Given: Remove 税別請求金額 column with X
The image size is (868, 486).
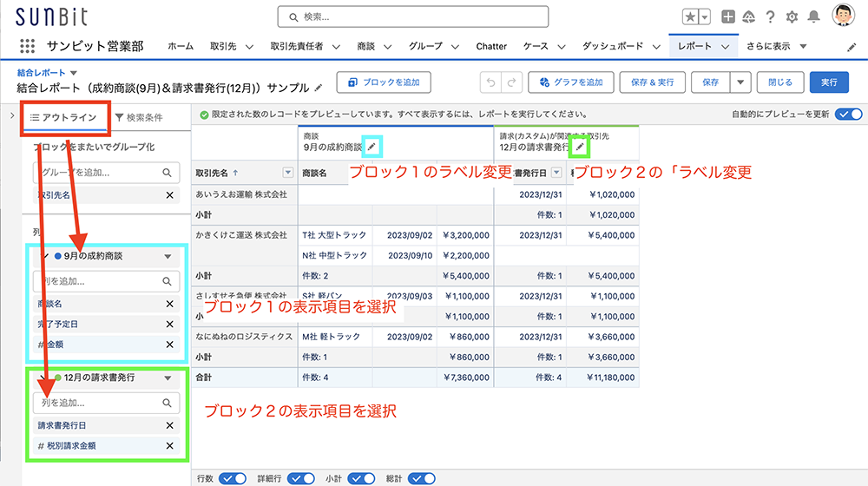Looking at the screenshot, I should 170,445.
